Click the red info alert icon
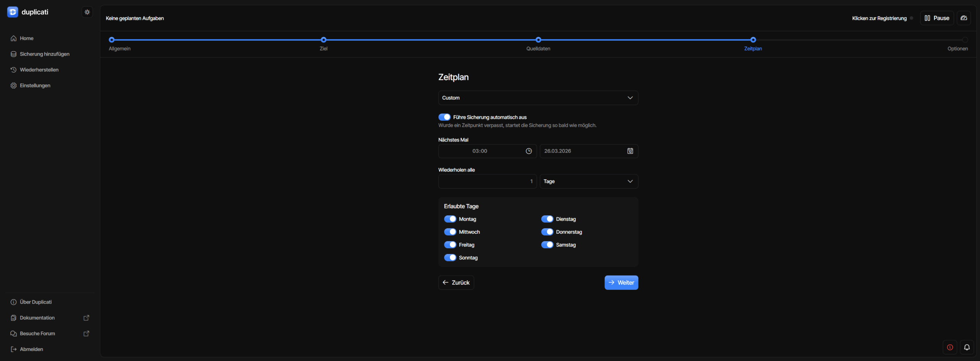This screenshot has height=361, width=980. pos(950,347)
